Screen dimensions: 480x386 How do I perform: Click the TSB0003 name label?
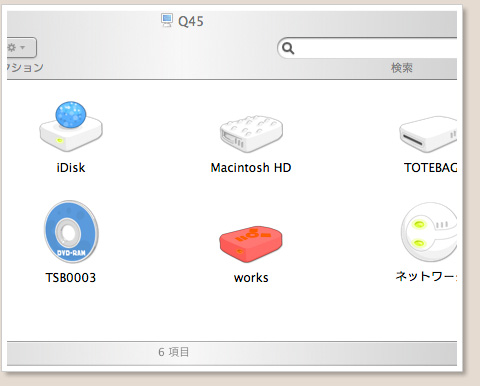pos(71,277)
